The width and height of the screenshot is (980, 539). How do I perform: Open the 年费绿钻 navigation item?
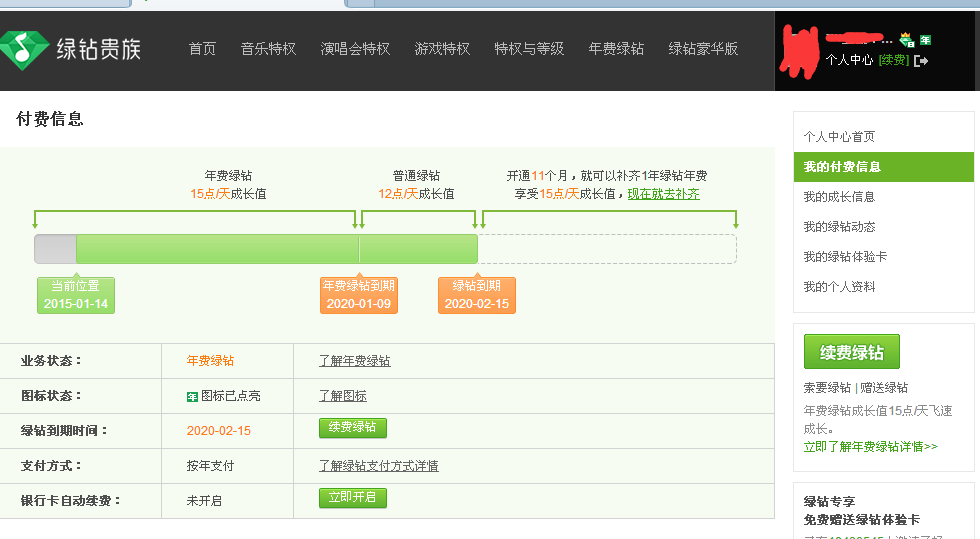coord(616,49)
